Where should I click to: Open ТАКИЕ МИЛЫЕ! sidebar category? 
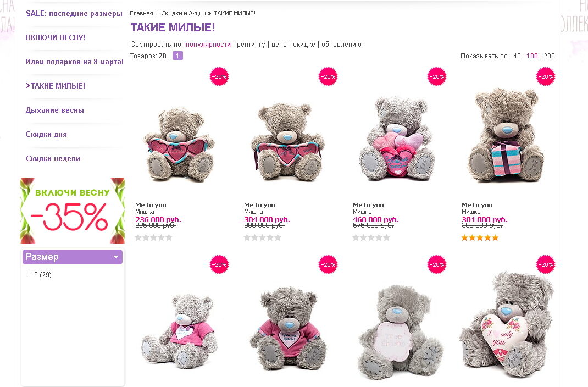point(58,86)
